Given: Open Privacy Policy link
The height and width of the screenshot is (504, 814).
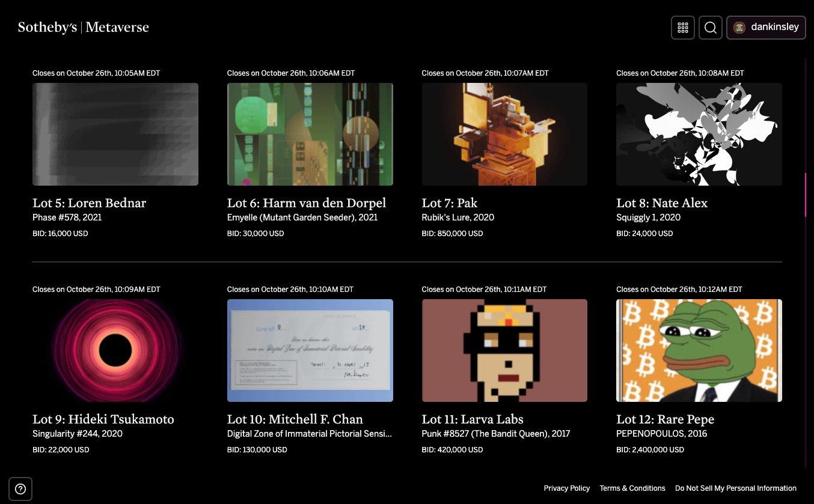Looking at the screenshot, I should click(567, 488).
